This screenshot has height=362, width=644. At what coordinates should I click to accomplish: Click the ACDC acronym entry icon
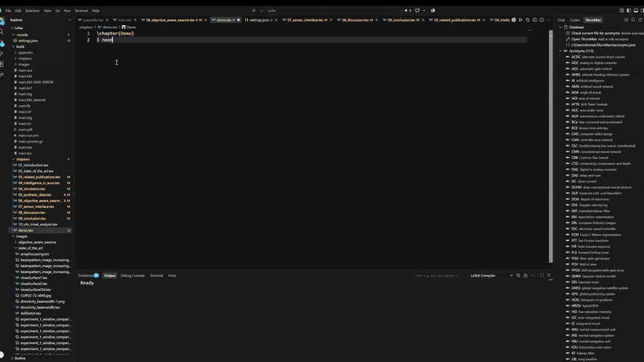pos(568,57)
